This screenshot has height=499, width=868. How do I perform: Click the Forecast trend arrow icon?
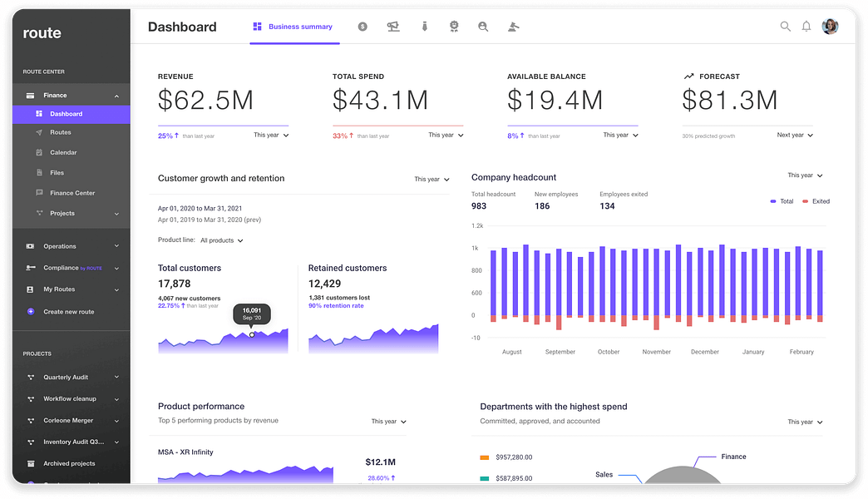[688, 77]
